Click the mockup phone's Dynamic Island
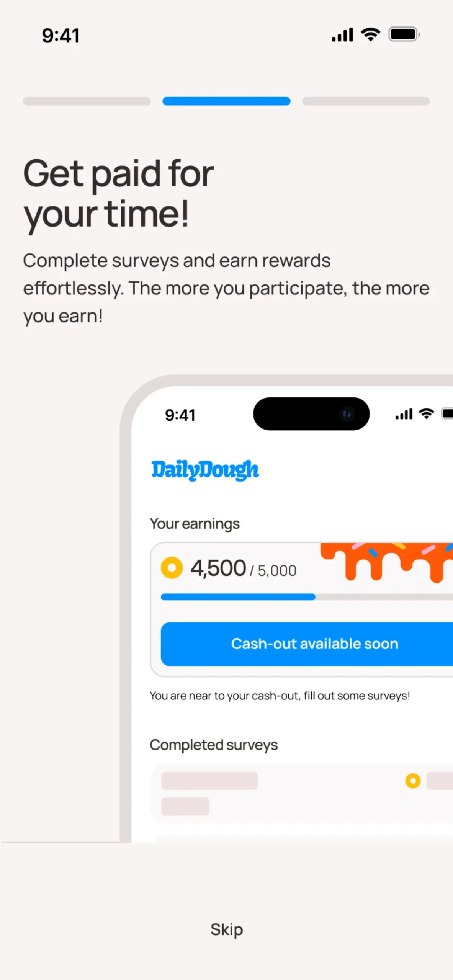Viewport: 453px width, 980px height. coord(311,414)
